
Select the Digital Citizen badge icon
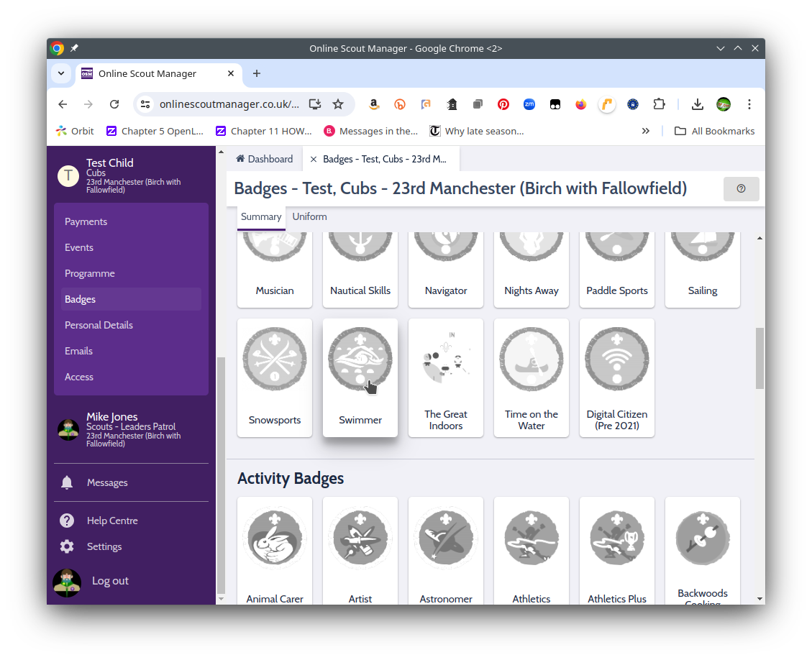(616, 359)
